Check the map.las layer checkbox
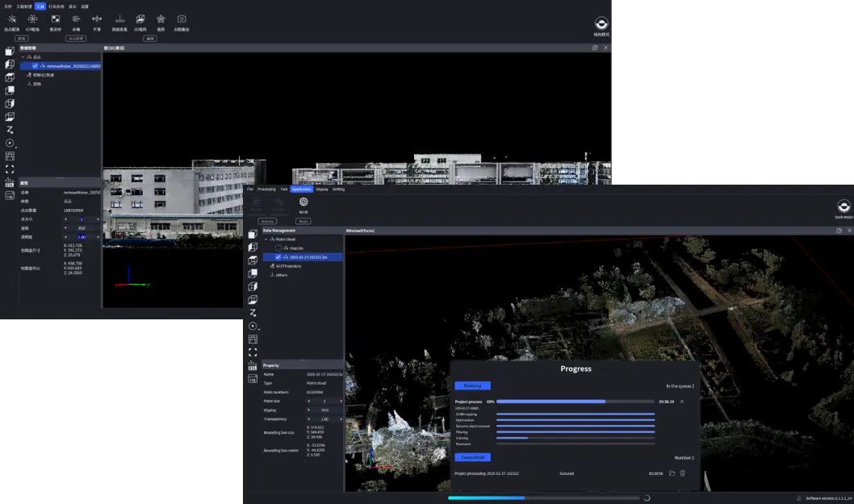Viewport: 854px width, 504px height. [278, 248]
